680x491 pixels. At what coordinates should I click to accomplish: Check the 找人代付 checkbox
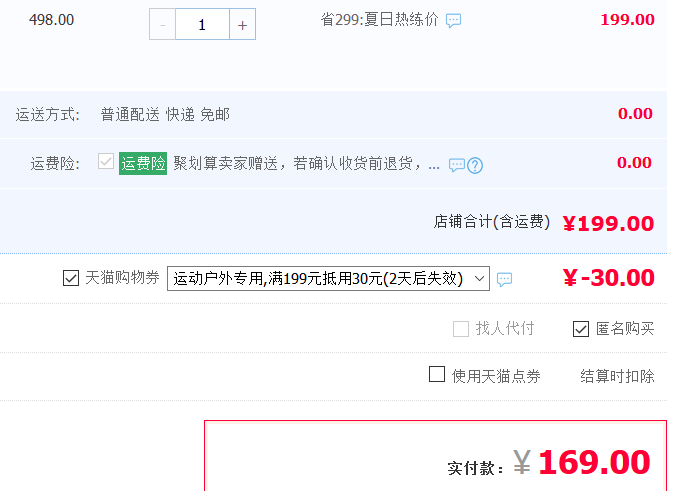[x=461, y=329]
